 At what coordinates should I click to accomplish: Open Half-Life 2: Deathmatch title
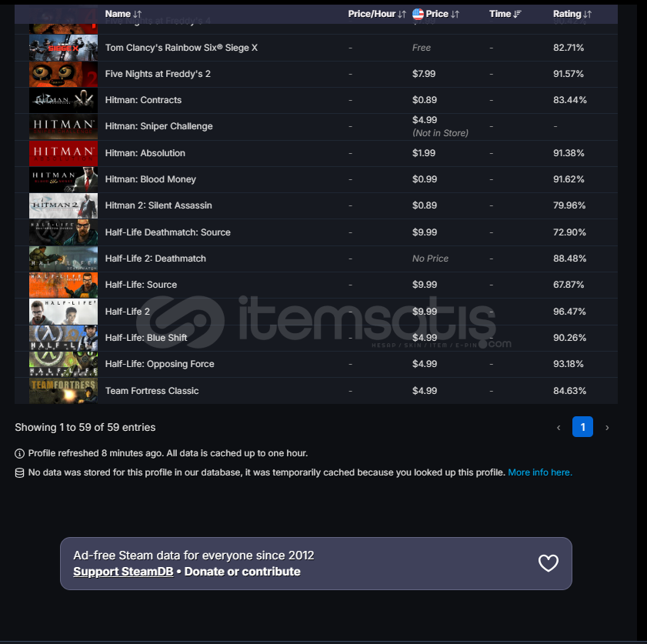click(x=155, y=259)
